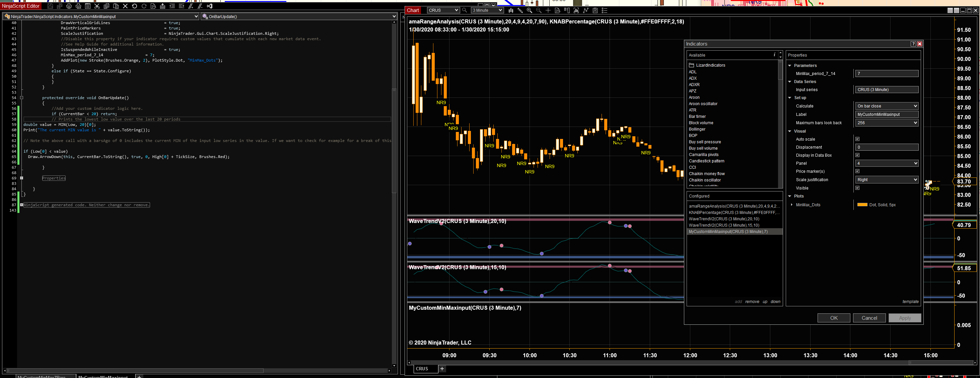This screenshot has width=980, height=378.
Task: Click the Comment selection icon in the editor toolbar
Action: click(x=191, y=6)
